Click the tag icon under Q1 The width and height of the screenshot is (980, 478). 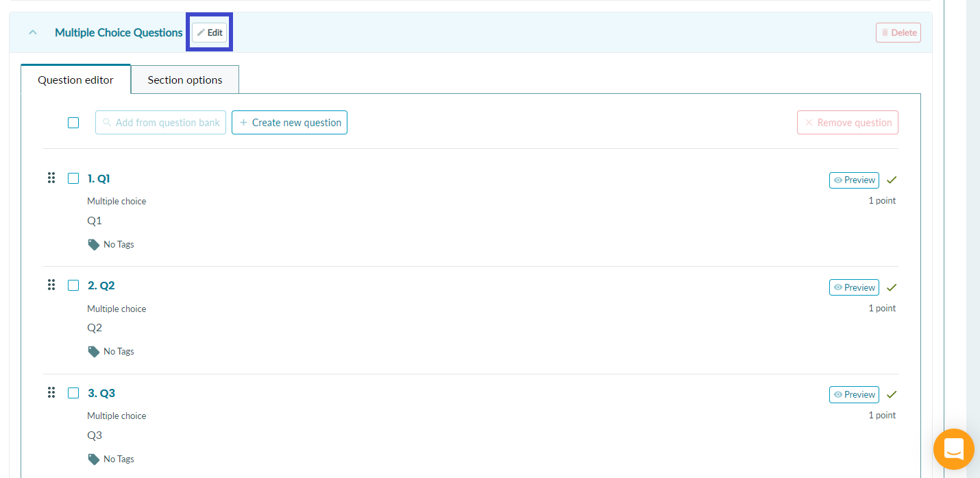click(x=93, y=244)
